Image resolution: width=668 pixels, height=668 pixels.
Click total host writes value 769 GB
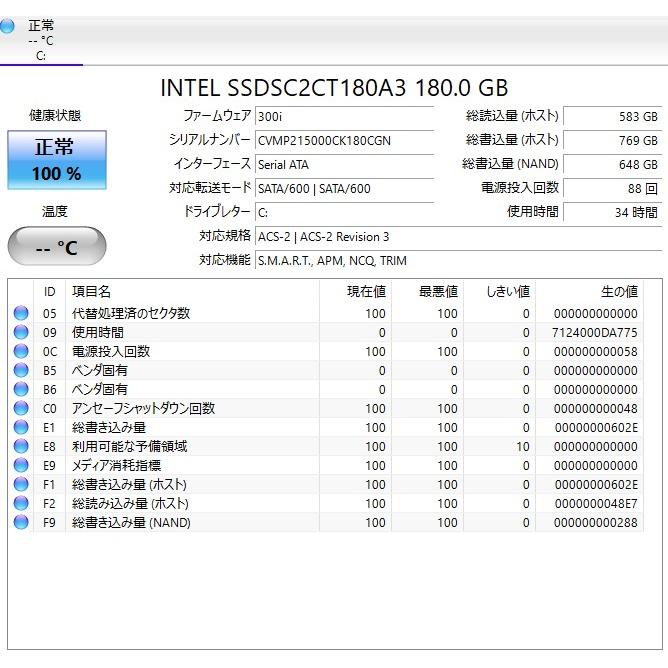(x=613, y=140)
